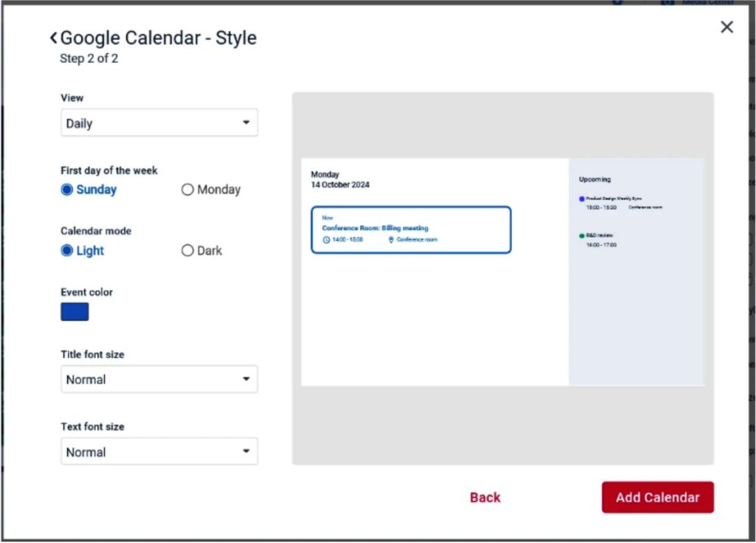756x543 pixels.
Task: Select Sunday as first day of week
Action: pyautogui.click(x=67, y=190)
